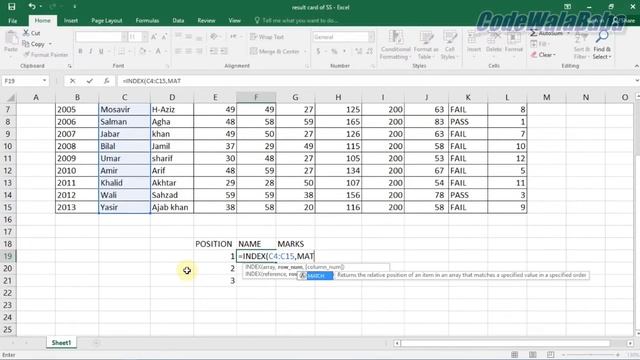
Task: Click the POSITION header cell
Action: click(x=215, y=244)
